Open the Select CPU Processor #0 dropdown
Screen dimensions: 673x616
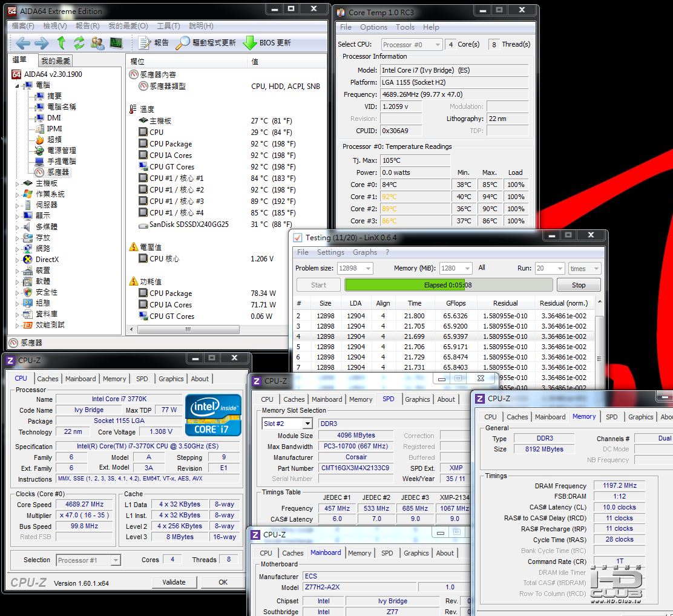tap(412, 45)
